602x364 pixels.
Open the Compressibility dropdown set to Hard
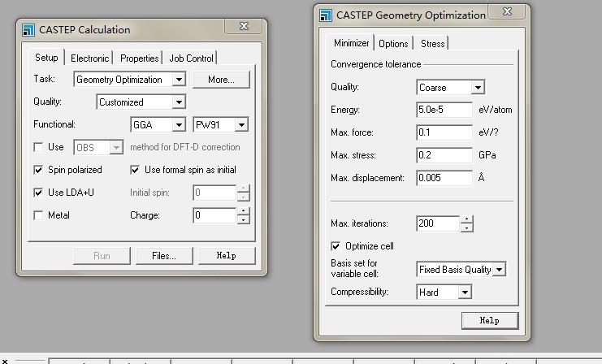tap(465, 292)
